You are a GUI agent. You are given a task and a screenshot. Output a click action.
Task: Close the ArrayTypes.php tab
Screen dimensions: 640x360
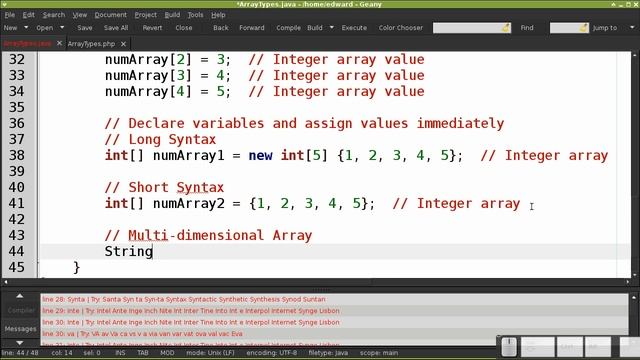(x=123, y=43)
